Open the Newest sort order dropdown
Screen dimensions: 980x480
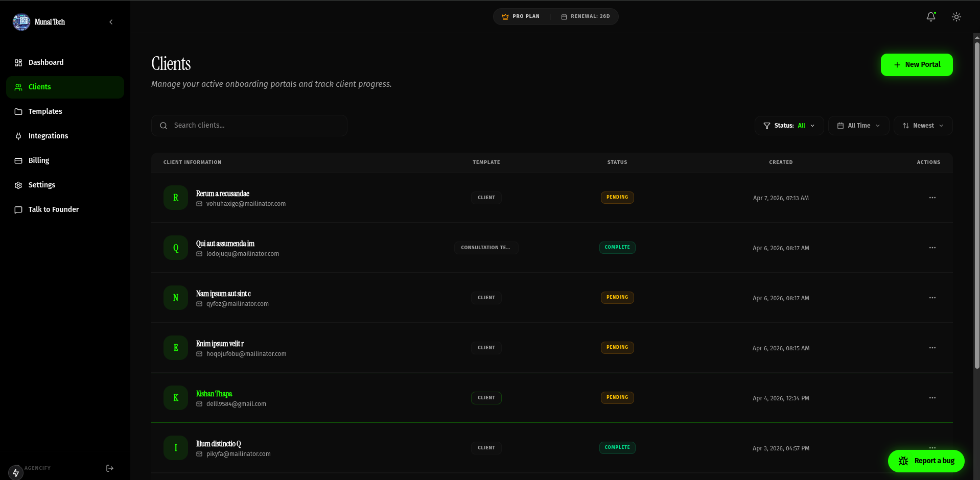tap(923, 125)
